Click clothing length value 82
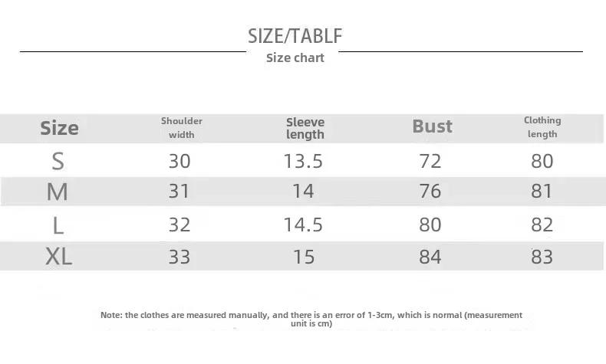 coord(542,225)
